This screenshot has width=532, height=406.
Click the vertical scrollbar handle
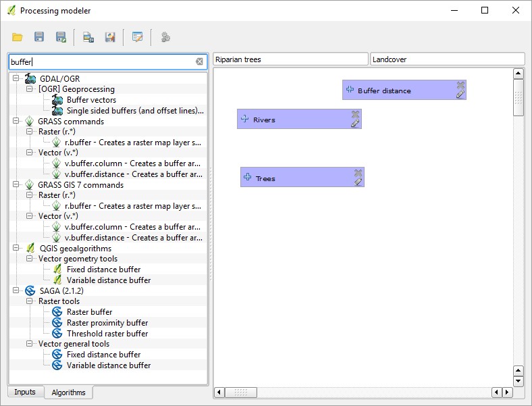coord(518,98)
